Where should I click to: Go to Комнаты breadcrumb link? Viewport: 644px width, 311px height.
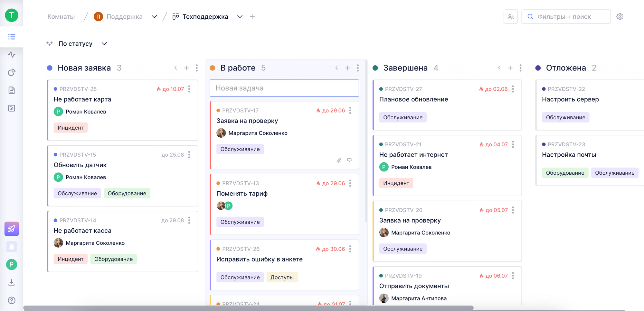[x=61, y=17]
